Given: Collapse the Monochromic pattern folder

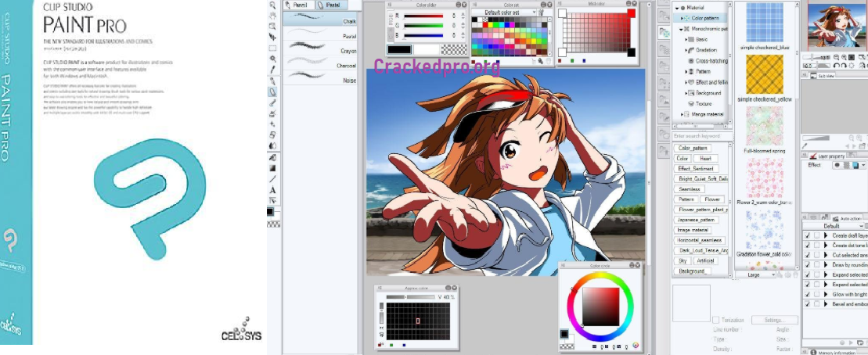Looking at the screenshot, I should tap(682, 29).
